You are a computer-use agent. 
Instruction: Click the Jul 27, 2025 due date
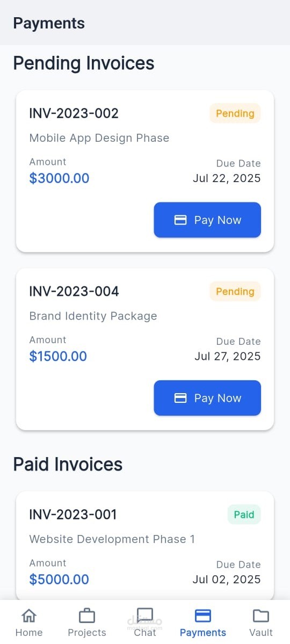(228, 356)
